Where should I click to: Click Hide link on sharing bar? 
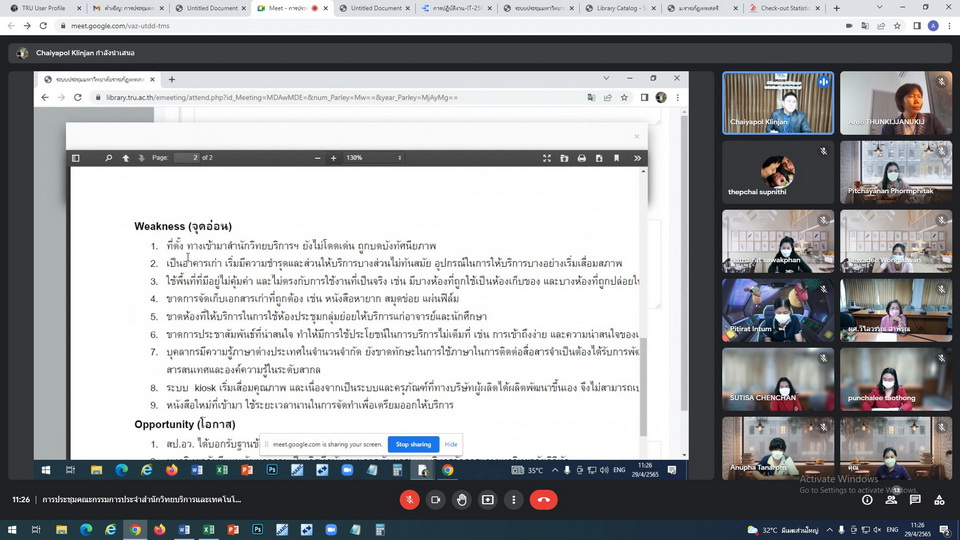click(x=451, y=444)
